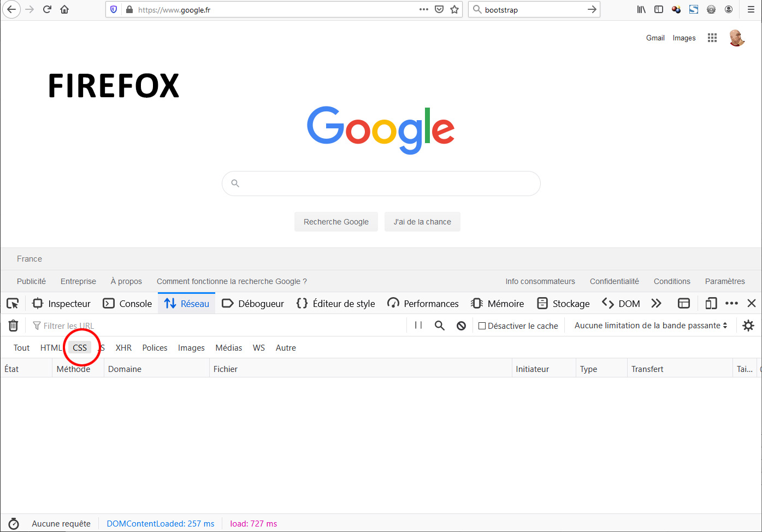Open Publicité footer link
762x532 pixels.
pyautogui.click(x=31, y=281)
